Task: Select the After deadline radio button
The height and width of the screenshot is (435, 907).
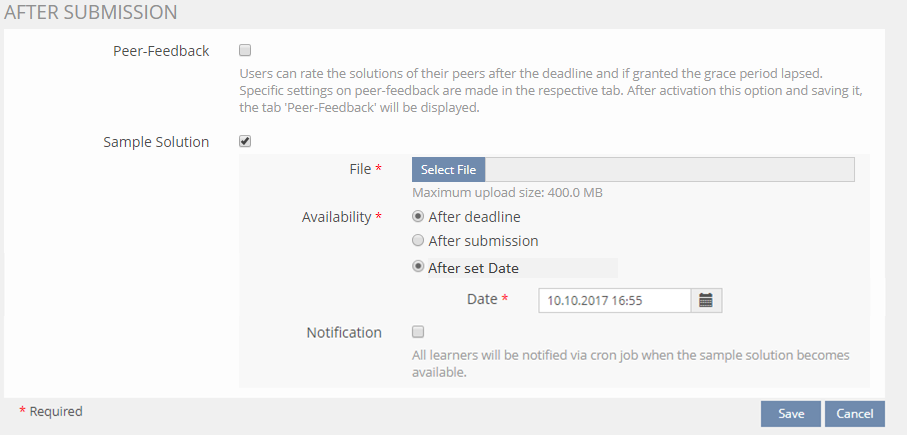Action: (x=419, y=215)
